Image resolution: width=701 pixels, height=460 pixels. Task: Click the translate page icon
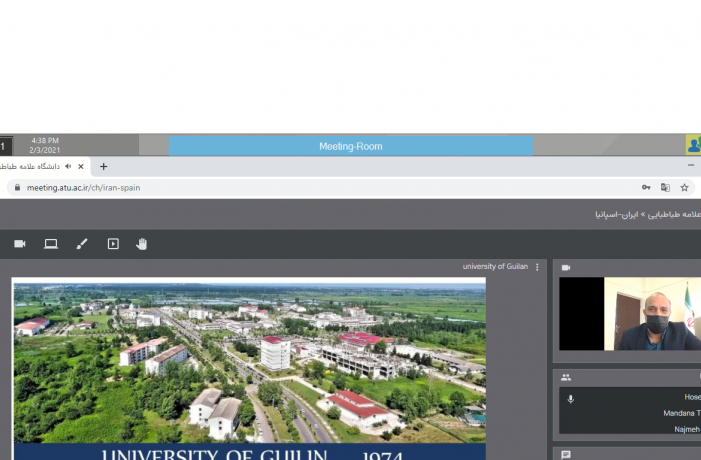pos(665,187)
